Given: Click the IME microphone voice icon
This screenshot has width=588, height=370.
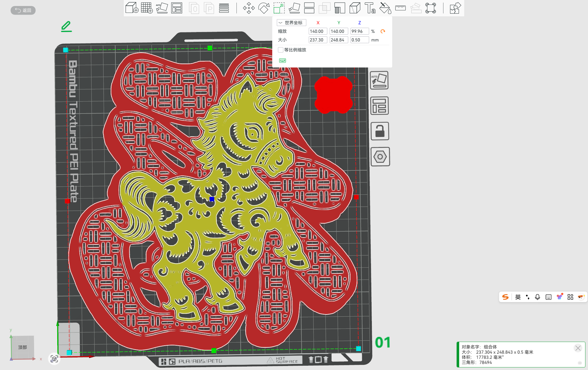Looking at the screenshot, I should (x=537, y=297).
